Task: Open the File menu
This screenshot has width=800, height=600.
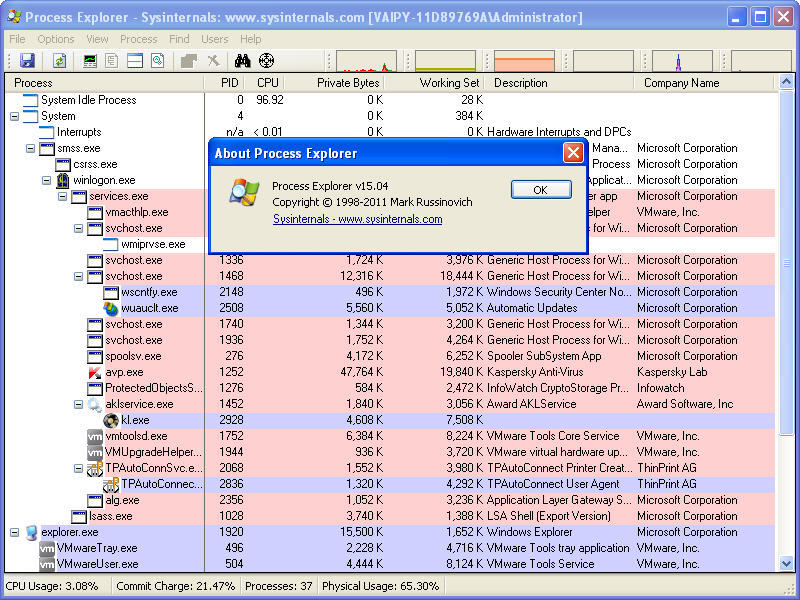Action: (17, 39)
